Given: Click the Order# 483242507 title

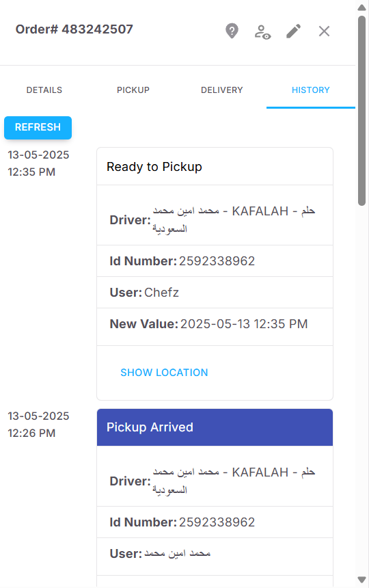Looking at the screenshot, I should [74, 29].
